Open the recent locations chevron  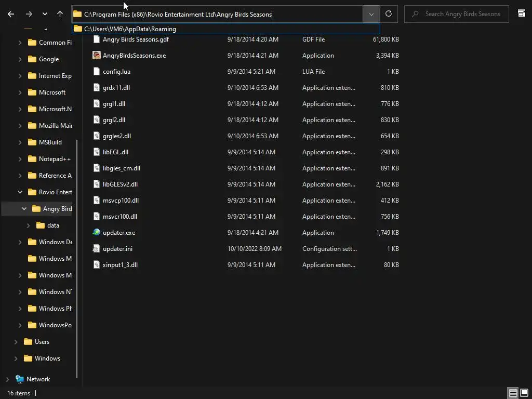pyautogui.click(x=45, y=14)
